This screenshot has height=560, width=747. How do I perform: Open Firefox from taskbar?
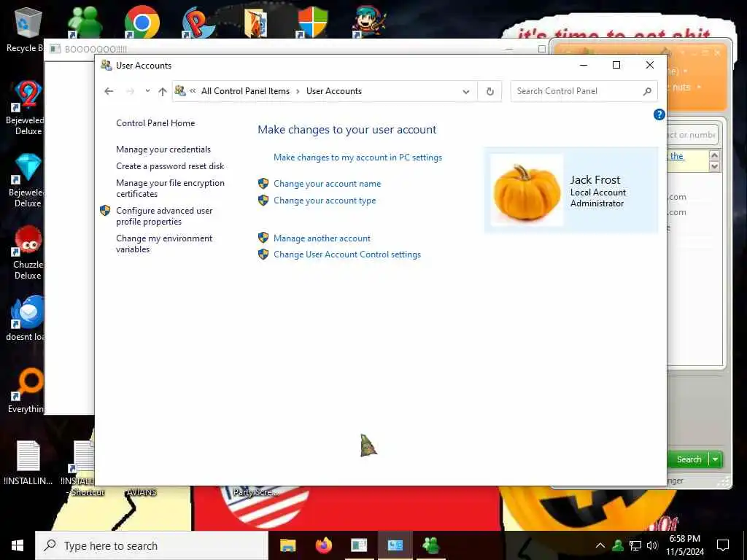[323, 545]
